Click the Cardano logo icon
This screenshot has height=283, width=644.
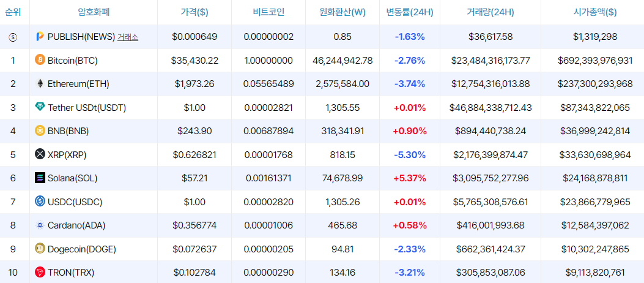pyautogui.click(x=40, y=225)
